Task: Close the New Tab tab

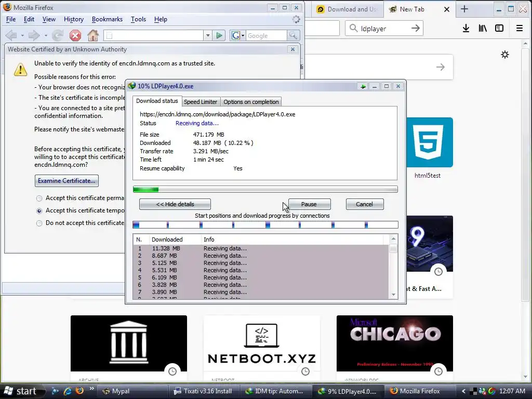Action: point(447,9)
